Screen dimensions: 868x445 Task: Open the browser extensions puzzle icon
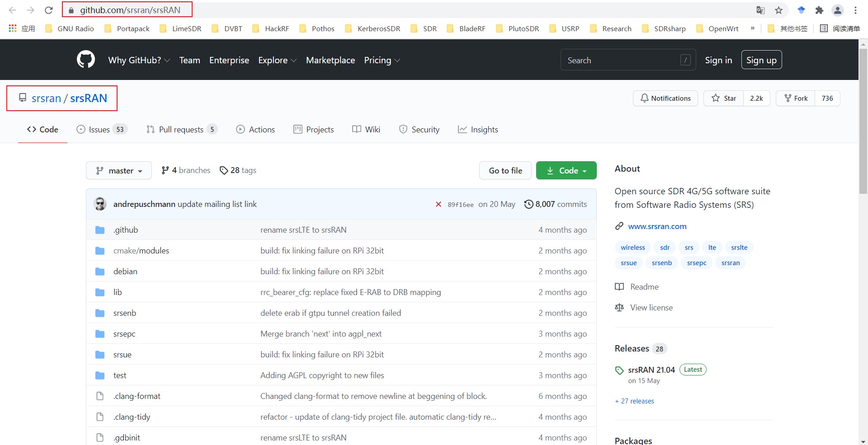coord(819,10)
